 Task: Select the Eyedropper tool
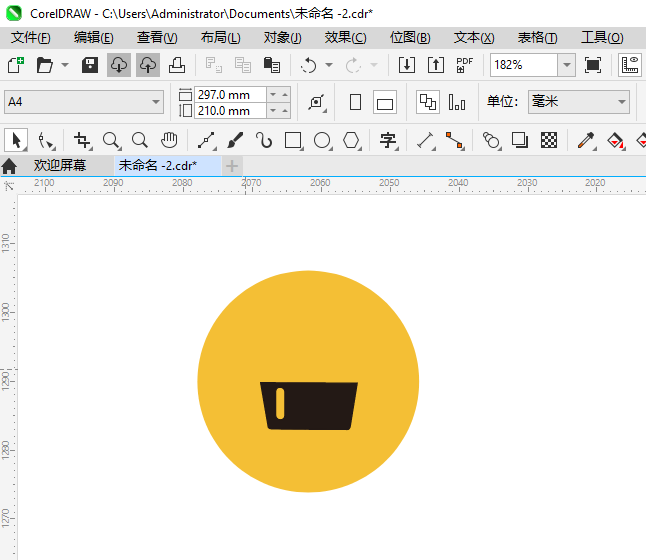(586, 140)
